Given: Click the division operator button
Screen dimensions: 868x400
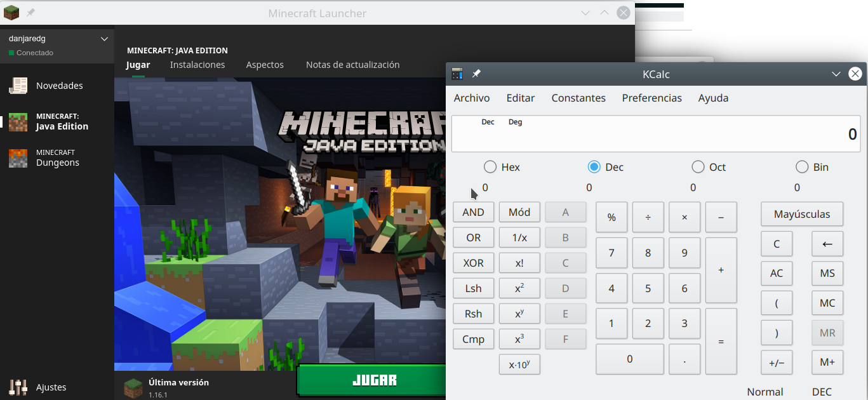Looking at the screenshot, I should (x=648, y=217).
